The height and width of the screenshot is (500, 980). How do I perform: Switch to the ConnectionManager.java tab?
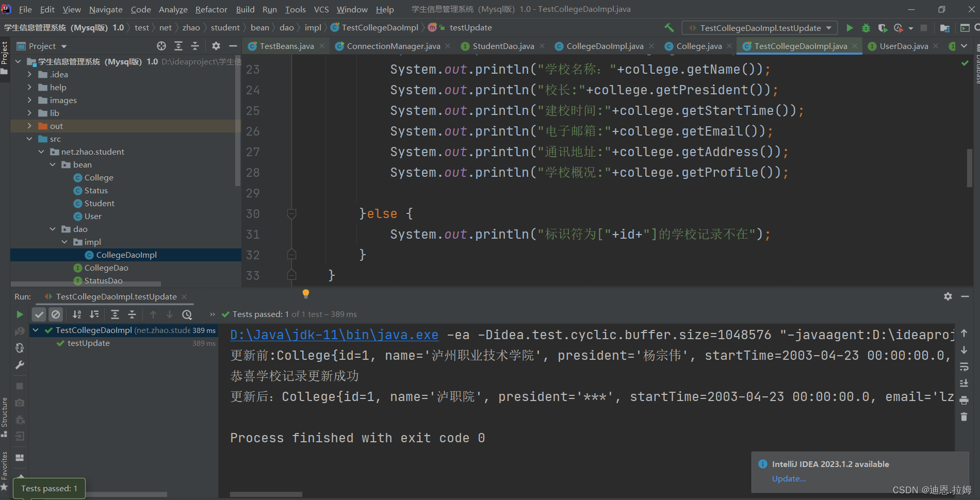(x=393, y=46)
